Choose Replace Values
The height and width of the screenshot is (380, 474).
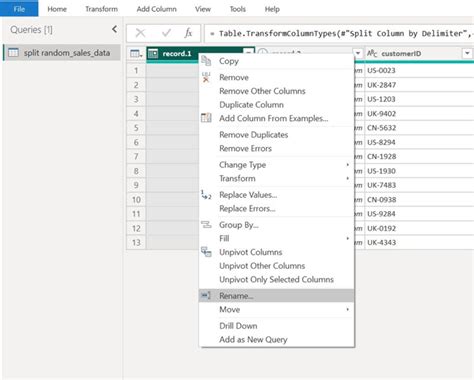pos(276,195)
